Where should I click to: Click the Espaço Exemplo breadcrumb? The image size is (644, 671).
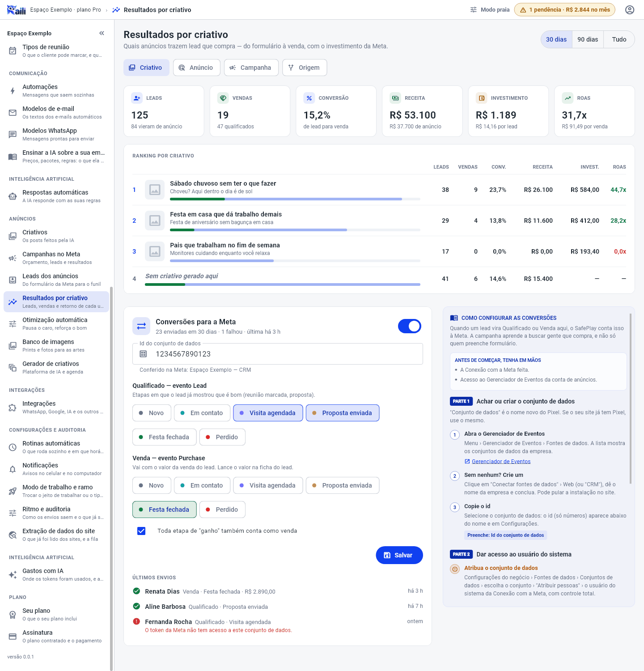pyautogui.click(x=66, y=10)
